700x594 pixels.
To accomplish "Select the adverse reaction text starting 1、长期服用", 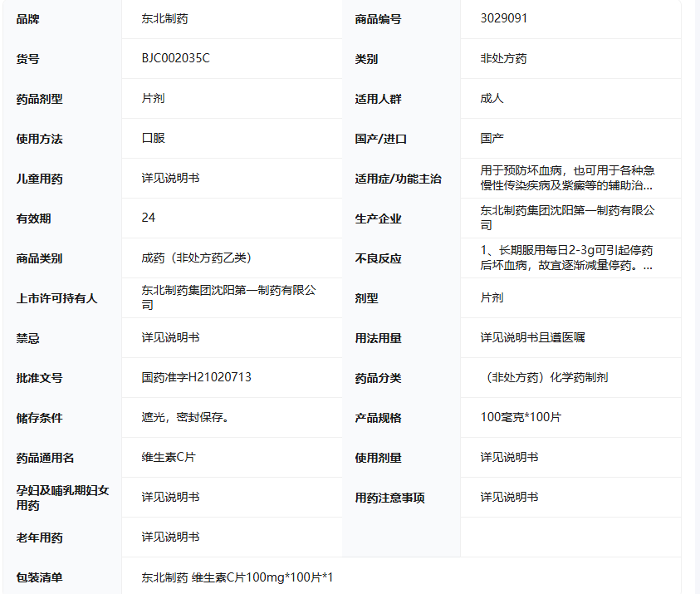I will click(567, 258).
